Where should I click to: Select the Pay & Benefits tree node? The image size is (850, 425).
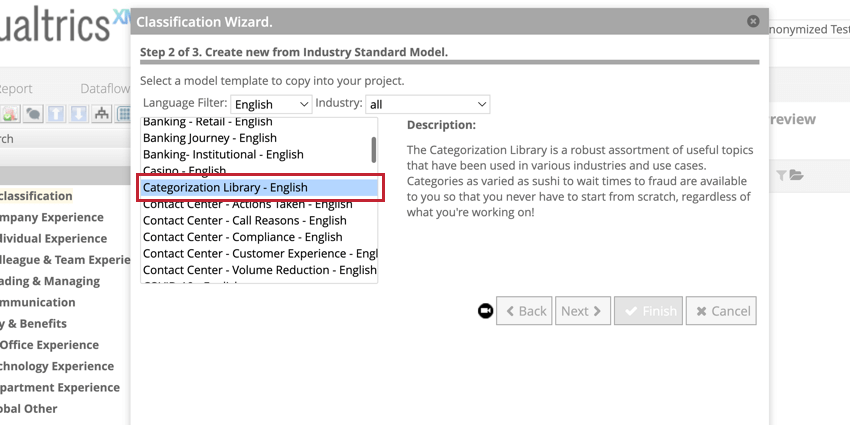[x=33, y=324]
